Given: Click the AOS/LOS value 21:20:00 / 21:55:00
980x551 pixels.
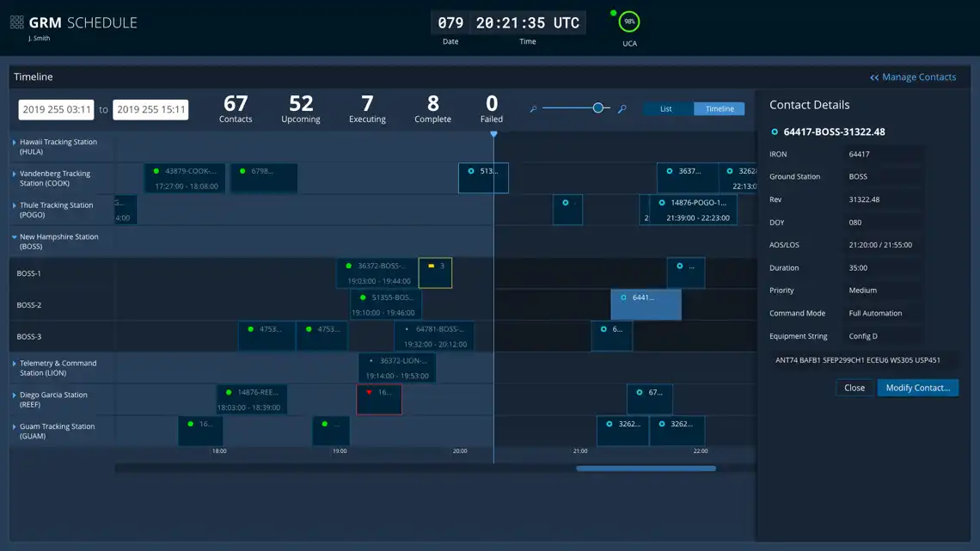Looking at the screenshot, I should (880, 245).
